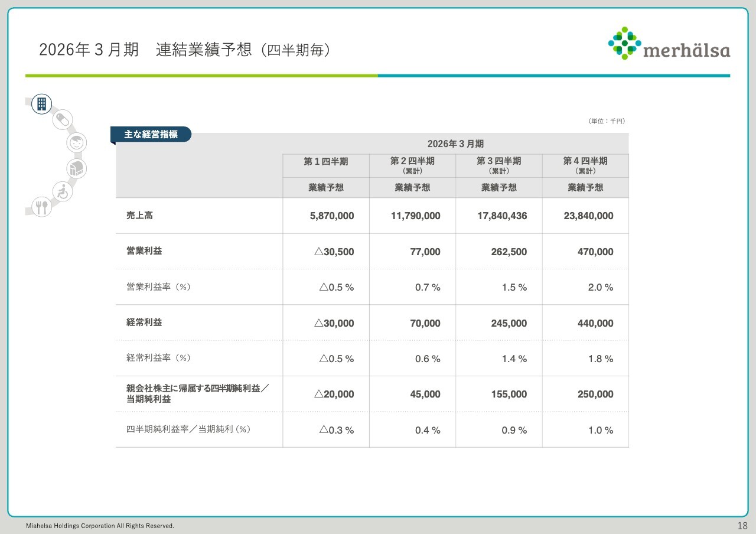The width and height of the screenshot is (756, 534).
Task: Click the page number 18
Action: (742, 526)
